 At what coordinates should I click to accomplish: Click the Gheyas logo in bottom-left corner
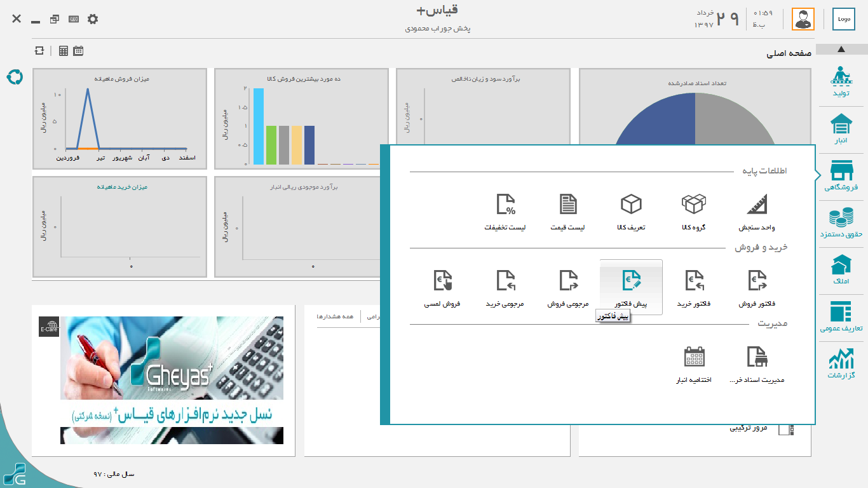(x=15, y=475)
